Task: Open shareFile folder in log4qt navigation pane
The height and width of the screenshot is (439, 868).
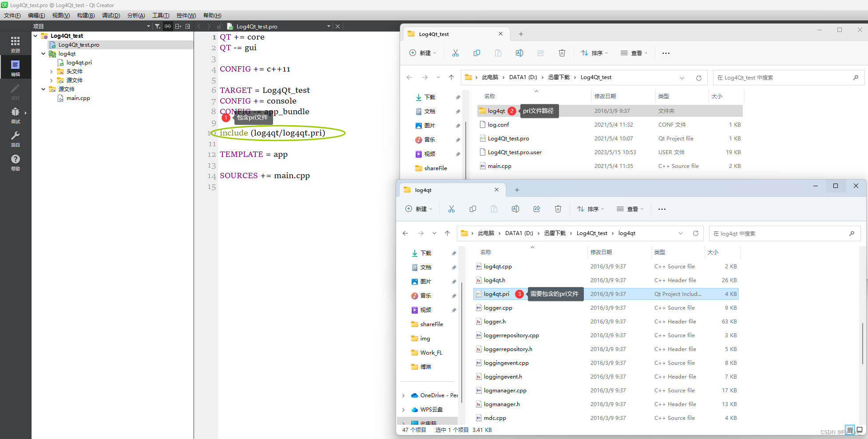Action: [432, 324]
